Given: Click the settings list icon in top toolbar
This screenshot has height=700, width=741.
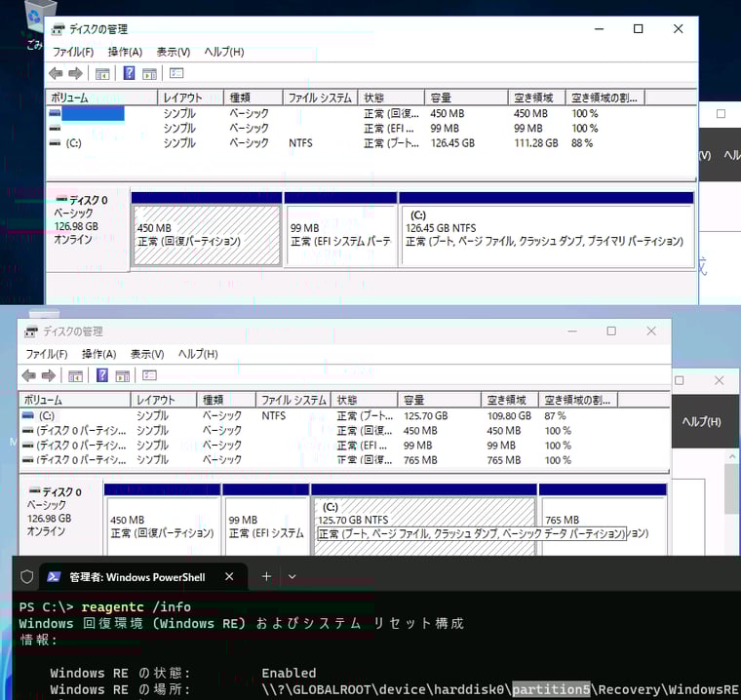Looking at the screenshot, I should point(176,73).
